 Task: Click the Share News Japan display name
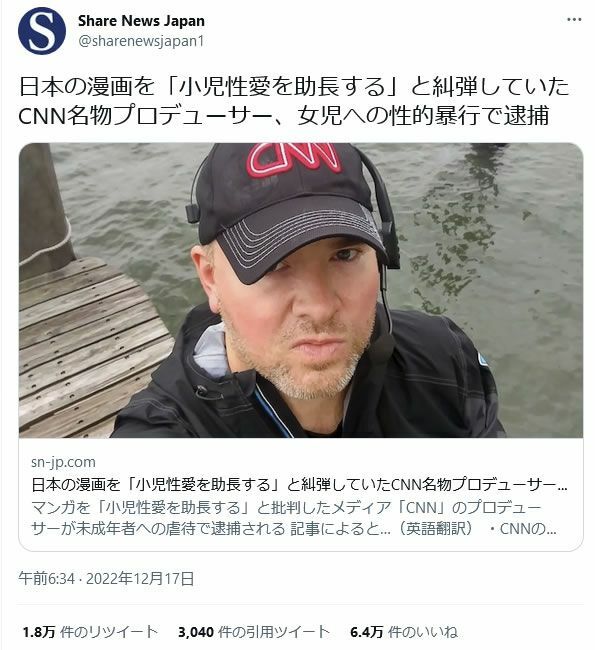141,21
